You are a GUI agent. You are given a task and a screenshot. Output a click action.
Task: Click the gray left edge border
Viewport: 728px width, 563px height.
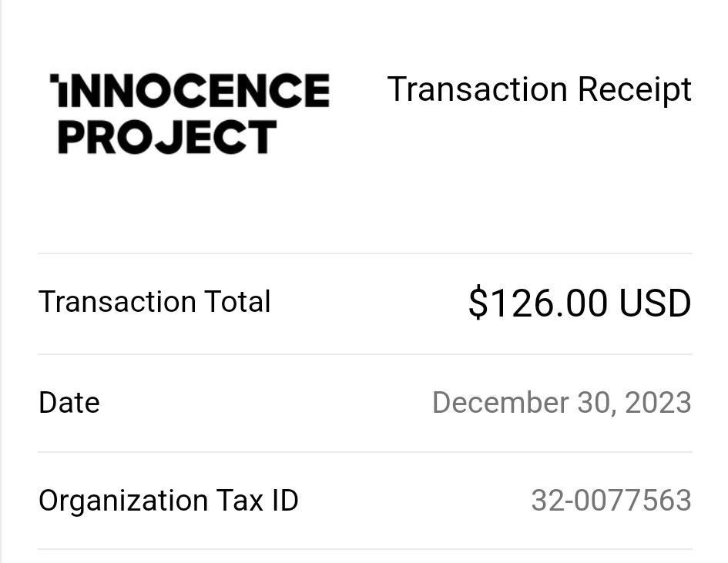click(x=1, y=281)
